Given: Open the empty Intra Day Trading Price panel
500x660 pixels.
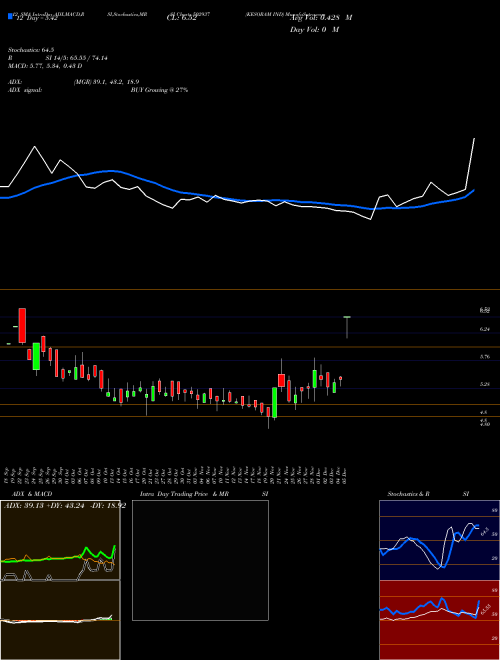Looking at the screenshot, I should click(200, 560).
